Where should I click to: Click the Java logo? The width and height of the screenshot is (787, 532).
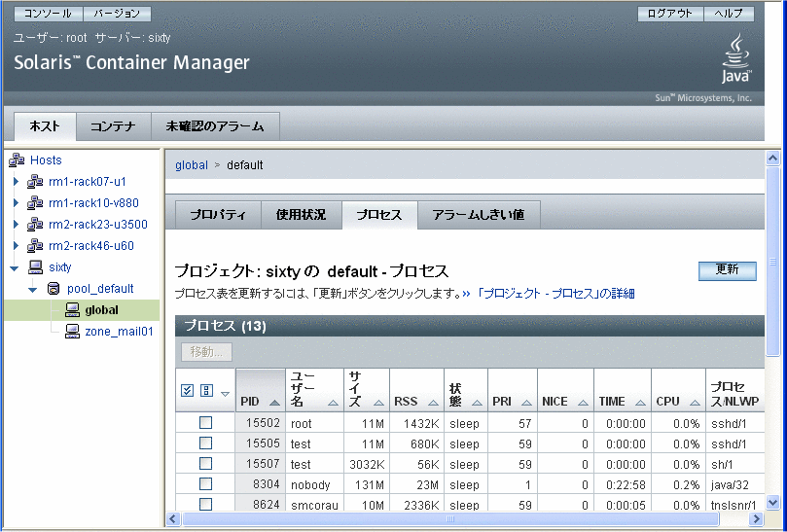736,58
